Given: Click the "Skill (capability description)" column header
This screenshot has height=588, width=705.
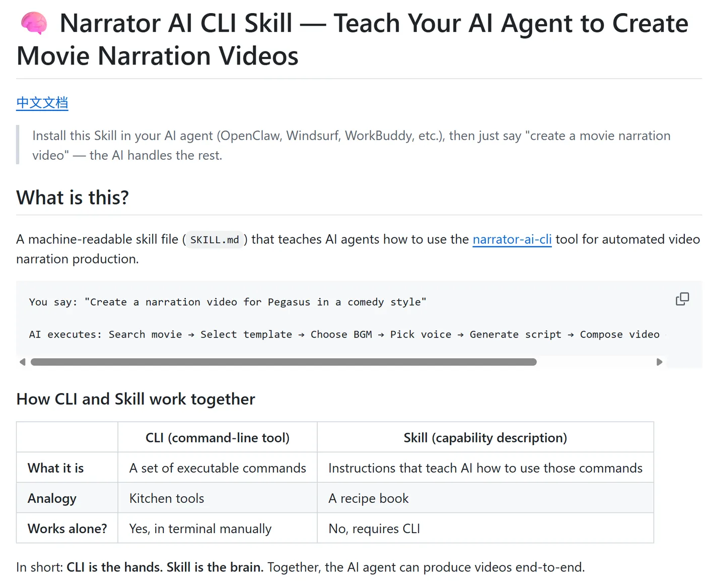Looking at the screenshot, I should [485, 438].
